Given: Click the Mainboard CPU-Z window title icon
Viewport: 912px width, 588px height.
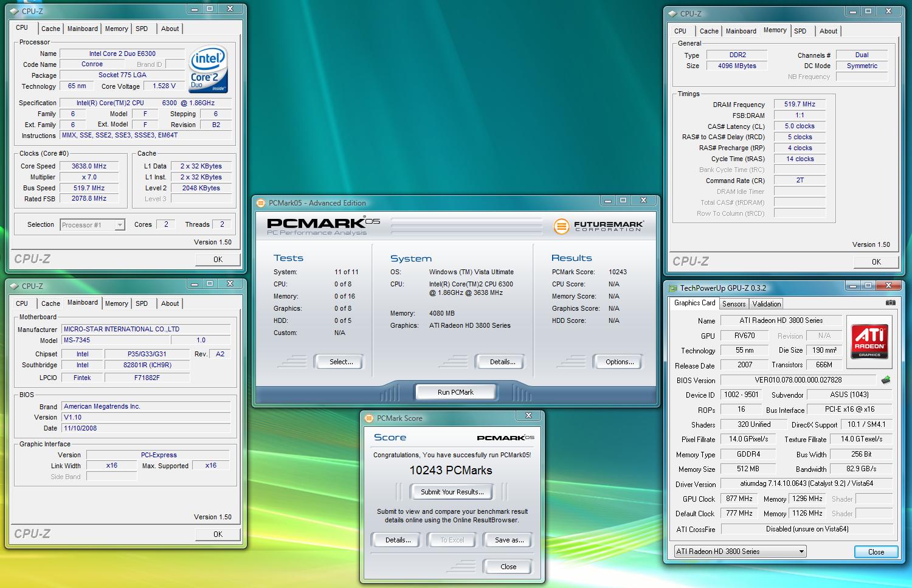Looking at the screenshot, I should (x=14, y=286).
